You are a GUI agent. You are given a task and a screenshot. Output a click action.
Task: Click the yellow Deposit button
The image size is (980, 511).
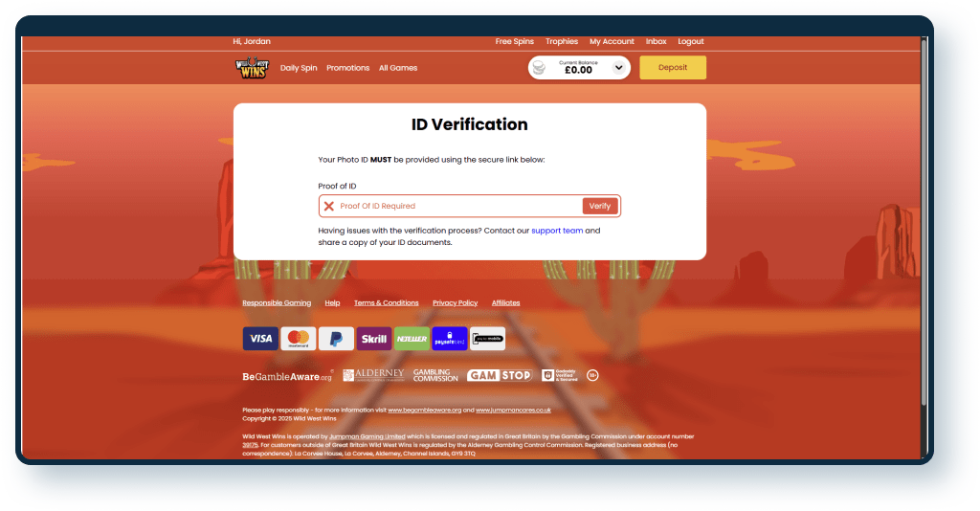pyautogui.click(x=673, y=68)
